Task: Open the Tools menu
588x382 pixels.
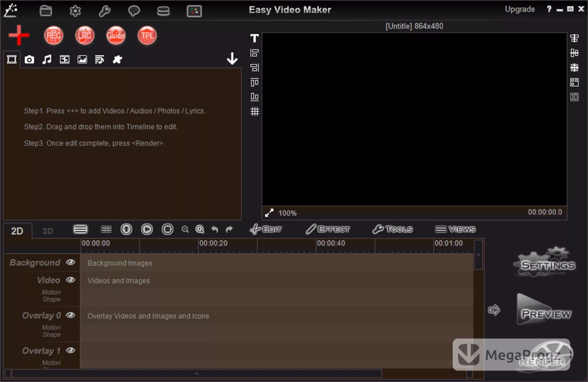Action: point(393,229)
